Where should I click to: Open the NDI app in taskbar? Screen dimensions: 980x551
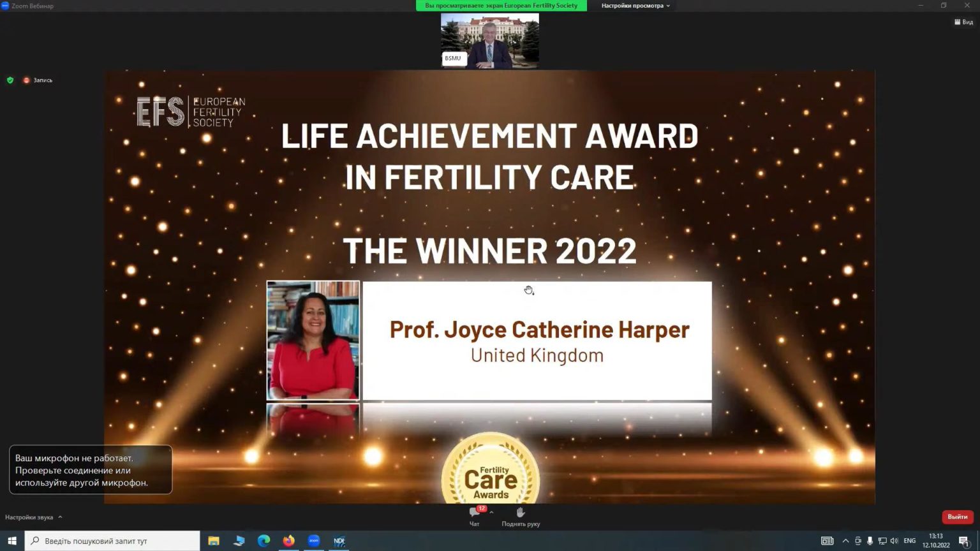coord(339,541)
